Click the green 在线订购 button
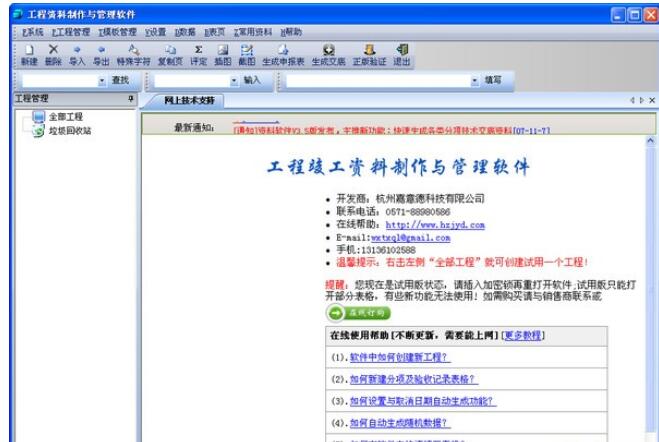The width and height of the screenshot is (659, 442). click(x=358, y=313)
